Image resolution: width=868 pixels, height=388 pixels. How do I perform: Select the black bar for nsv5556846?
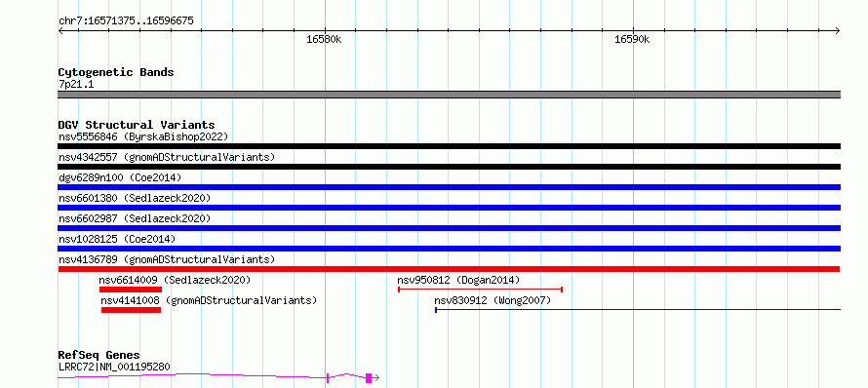point(449,146)
